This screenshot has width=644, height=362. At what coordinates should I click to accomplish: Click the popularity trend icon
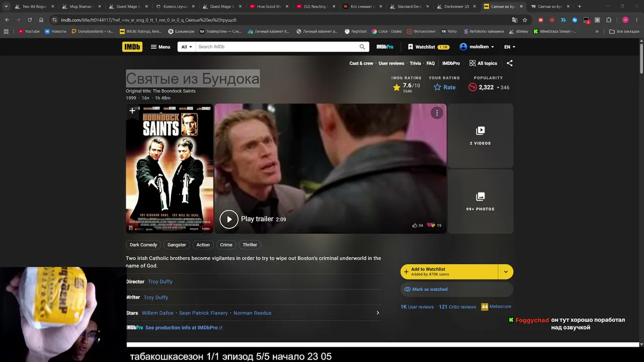coord(472,87)
